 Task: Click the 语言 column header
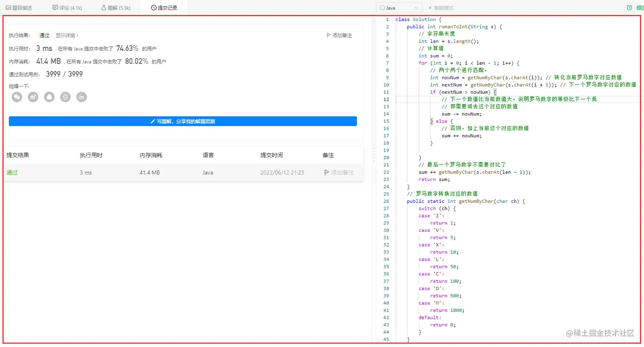(208, 155)
